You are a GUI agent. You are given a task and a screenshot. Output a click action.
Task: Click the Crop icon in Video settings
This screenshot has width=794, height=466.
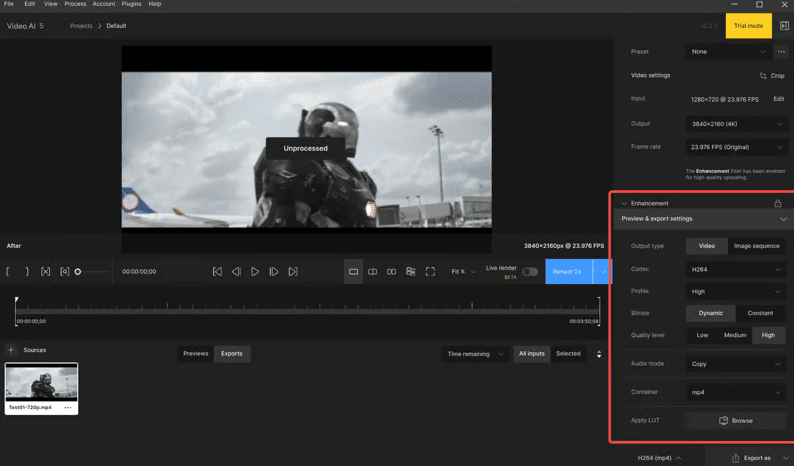pos(763,75)
